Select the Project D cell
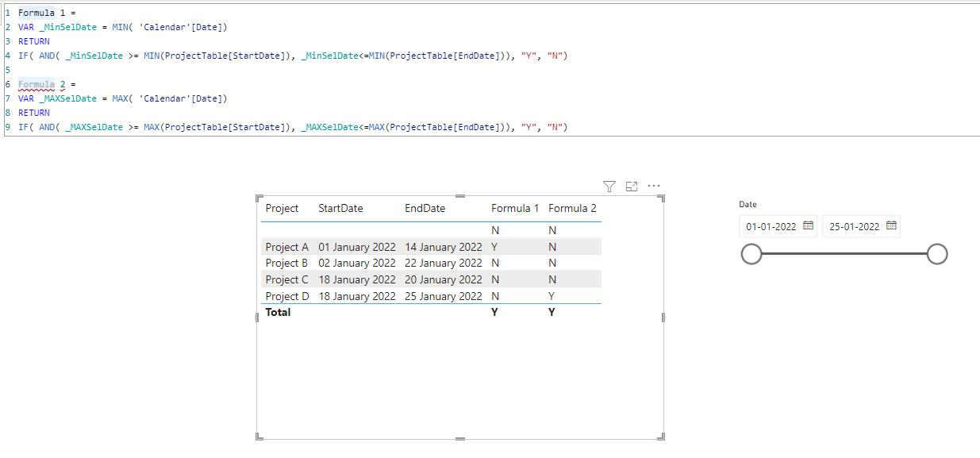 (x=287, y=296)
